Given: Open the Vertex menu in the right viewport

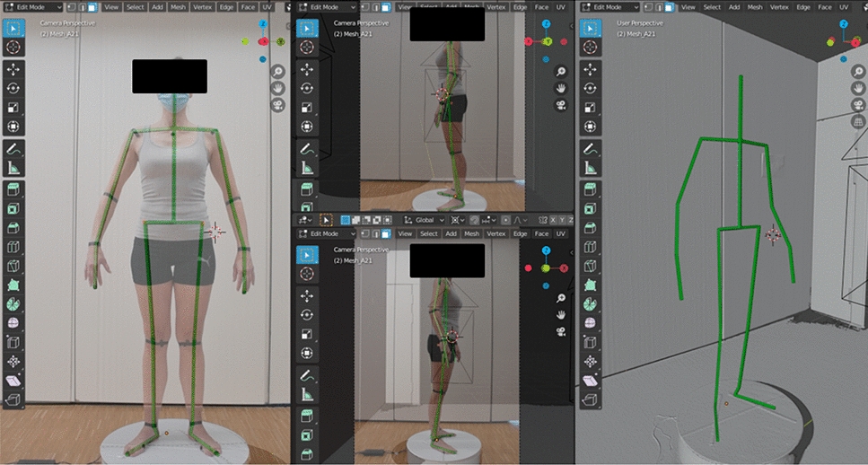Looking at the screenshot, I should pyautogui.click(x=779, y=6).
